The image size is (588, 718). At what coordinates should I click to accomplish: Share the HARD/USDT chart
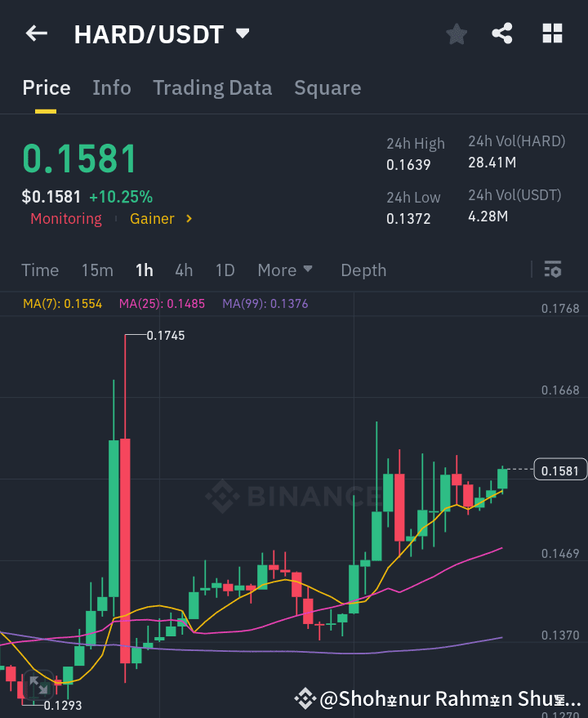click(x=502, y=33)
